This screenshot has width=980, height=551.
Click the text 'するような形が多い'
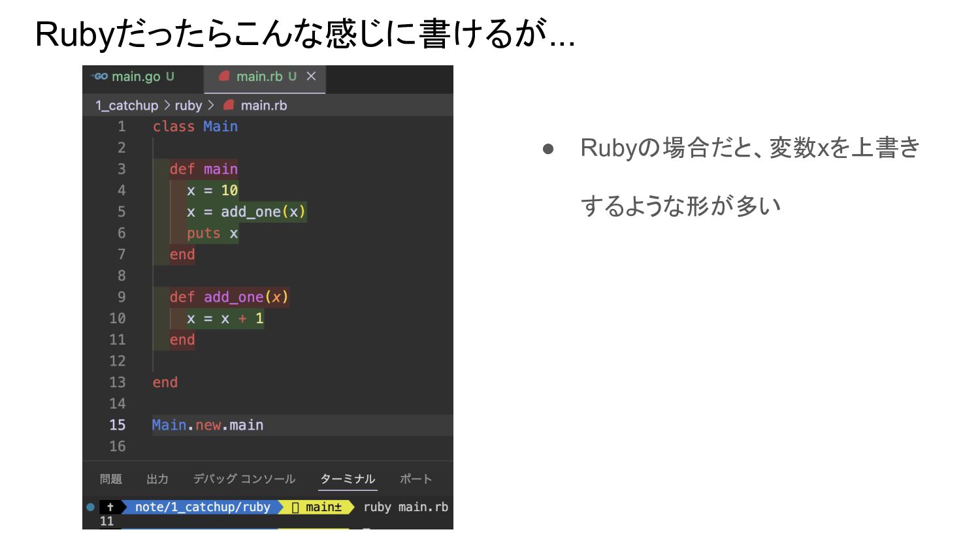click(681, 206)
